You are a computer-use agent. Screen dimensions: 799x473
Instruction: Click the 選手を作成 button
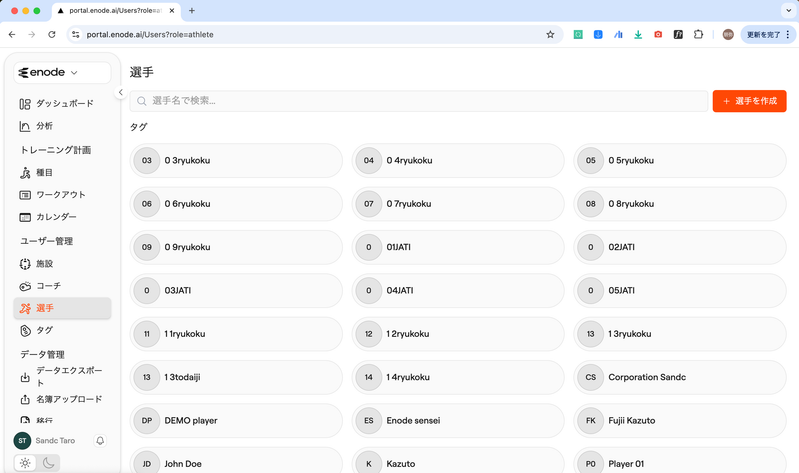(x=749, y=101)
